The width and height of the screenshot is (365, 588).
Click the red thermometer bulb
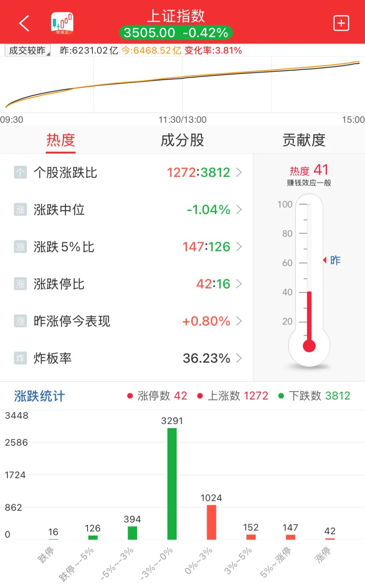(x=309, y=346)
